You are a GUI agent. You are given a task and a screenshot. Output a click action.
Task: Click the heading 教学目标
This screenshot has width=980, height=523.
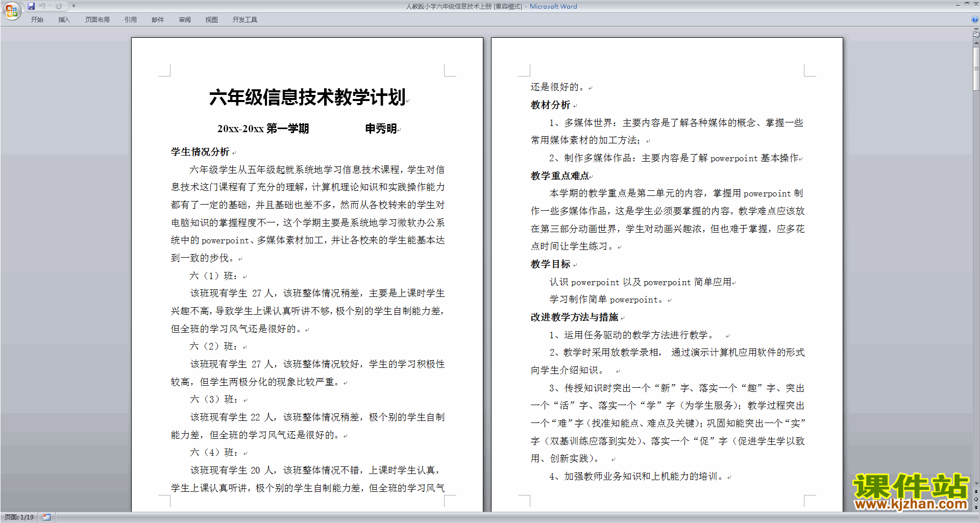550,264
